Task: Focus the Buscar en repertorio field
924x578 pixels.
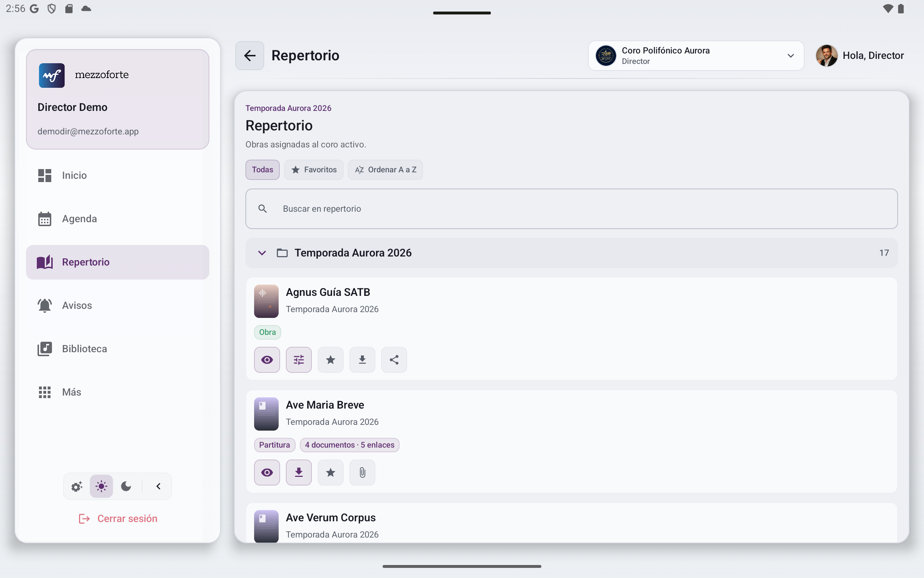Action: pos(571,209)
